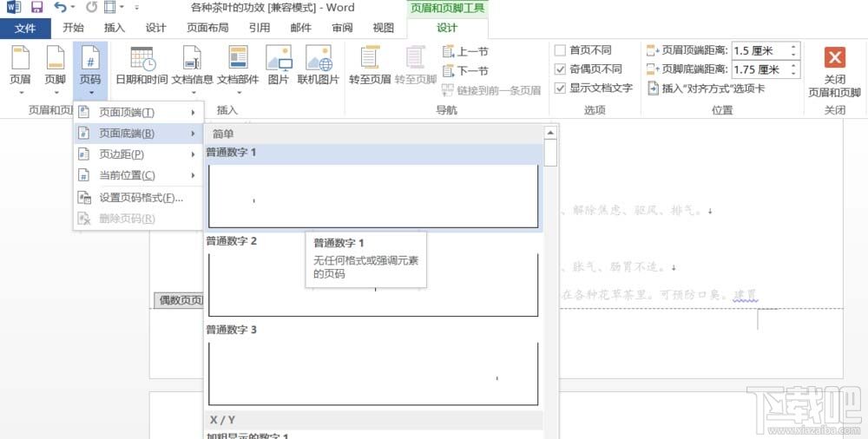This screenshot has width=868, height=439.
Task: Insert 日期和时间 date and time
Action: (141, 67)
